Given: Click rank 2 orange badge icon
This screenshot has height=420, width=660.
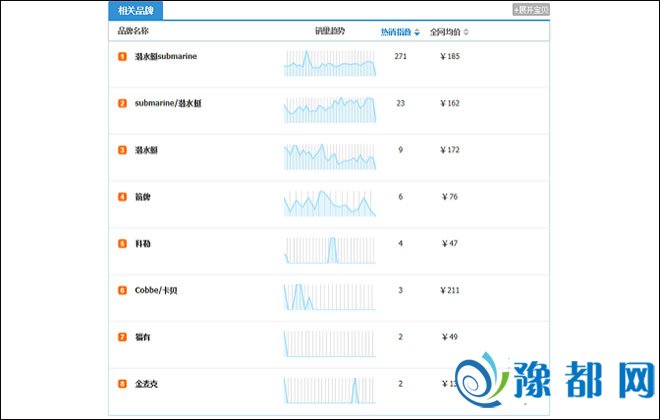Looking at the screenshot, I should coord(122,104).
